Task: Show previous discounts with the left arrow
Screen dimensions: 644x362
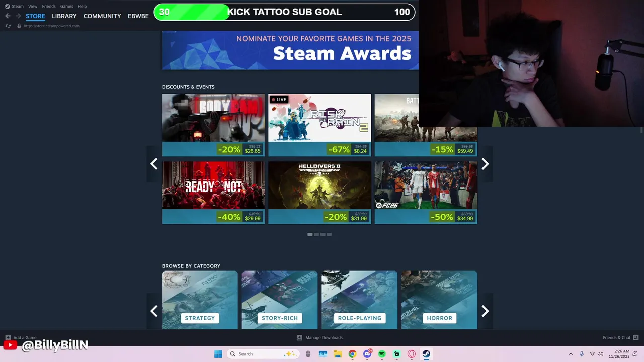Action: pos(154,164)
